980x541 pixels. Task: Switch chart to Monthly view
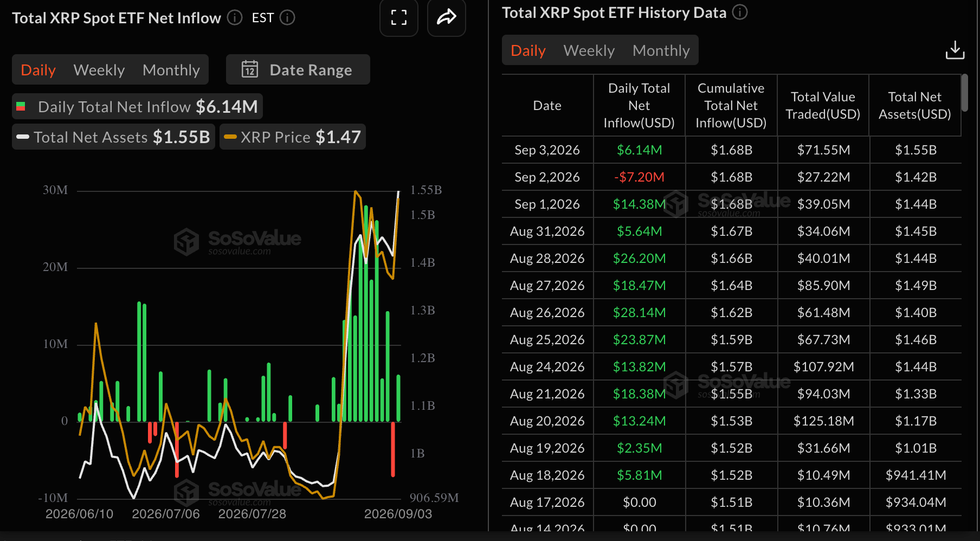point(171,70)
